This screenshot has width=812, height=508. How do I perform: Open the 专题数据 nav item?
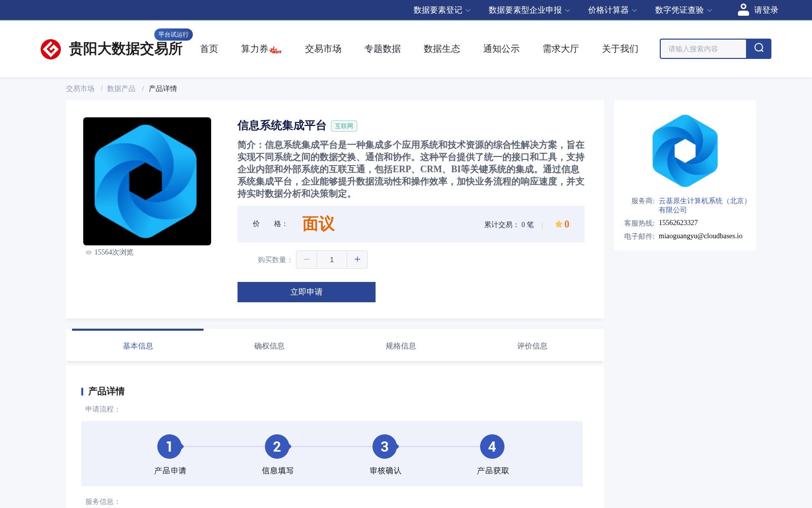pos(383,49)
